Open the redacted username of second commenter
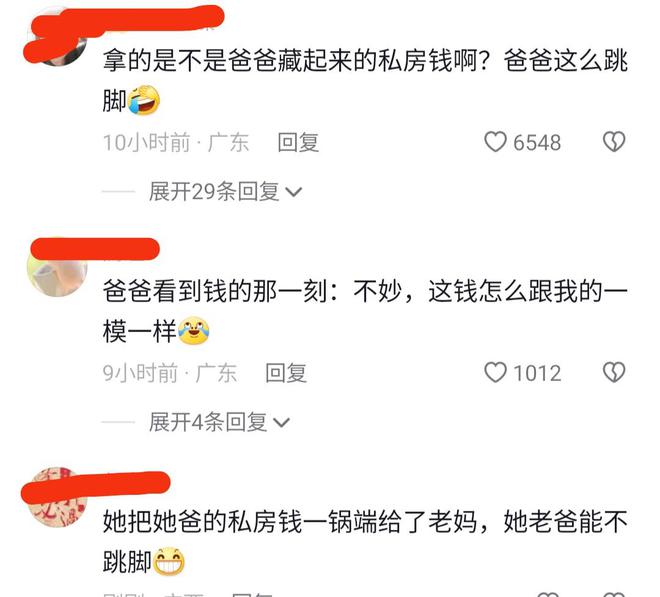This screenshot has height=597, width=660. pos(96,248)
